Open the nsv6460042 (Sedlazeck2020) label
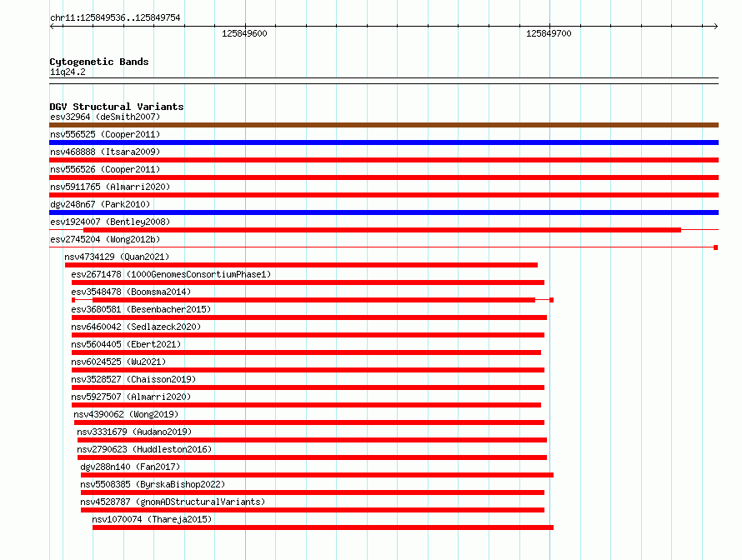 (136, 327)
